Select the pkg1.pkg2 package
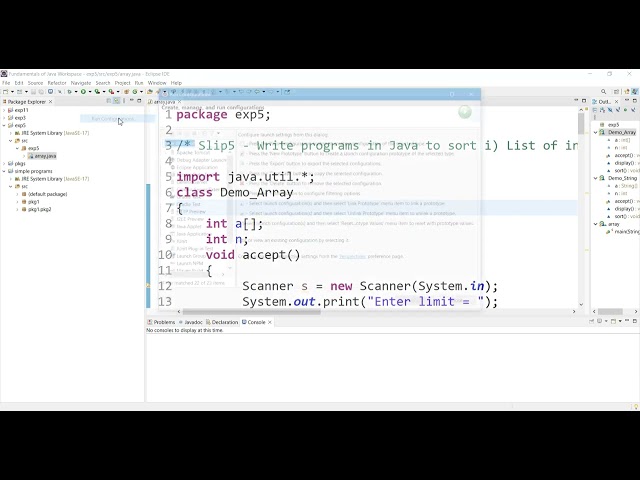Image resolution: width=640 pixels, height=480 pixels. click(36, 209)
